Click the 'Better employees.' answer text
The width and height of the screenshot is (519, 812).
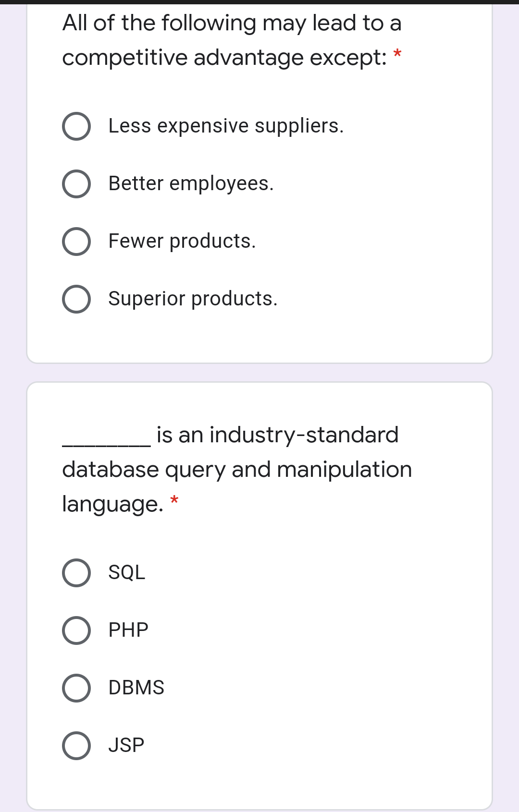pos(191,184)
